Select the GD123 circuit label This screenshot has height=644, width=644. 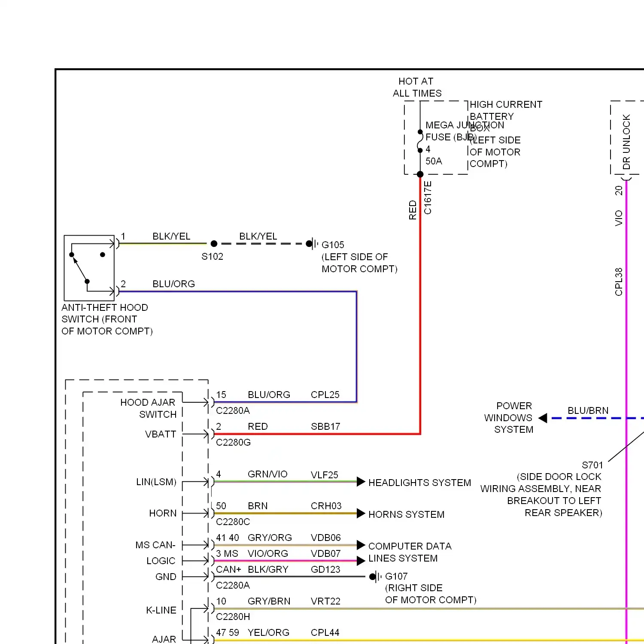click(x=325, y=569)
